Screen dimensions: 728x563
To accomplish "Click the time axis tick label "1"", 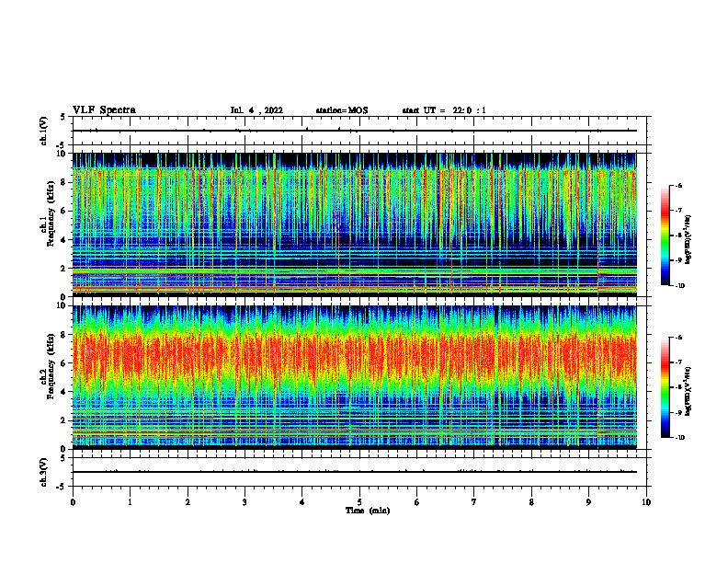I will [130, 502].
